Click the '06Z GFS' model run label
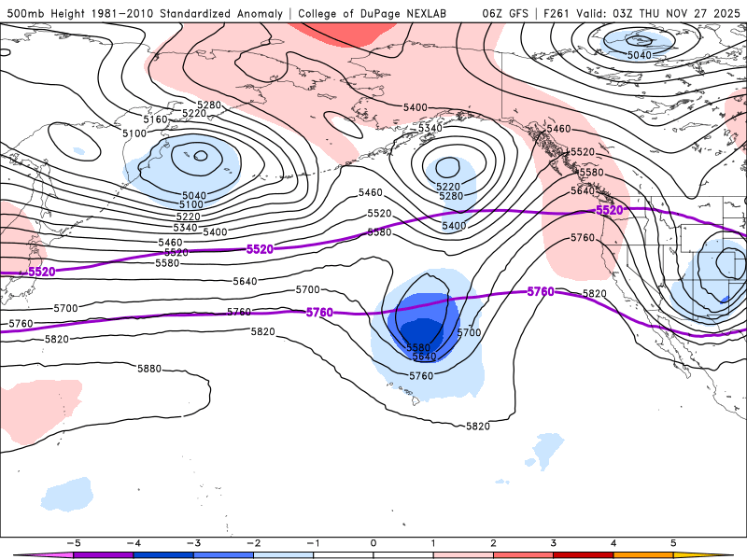 click(505, 13)
